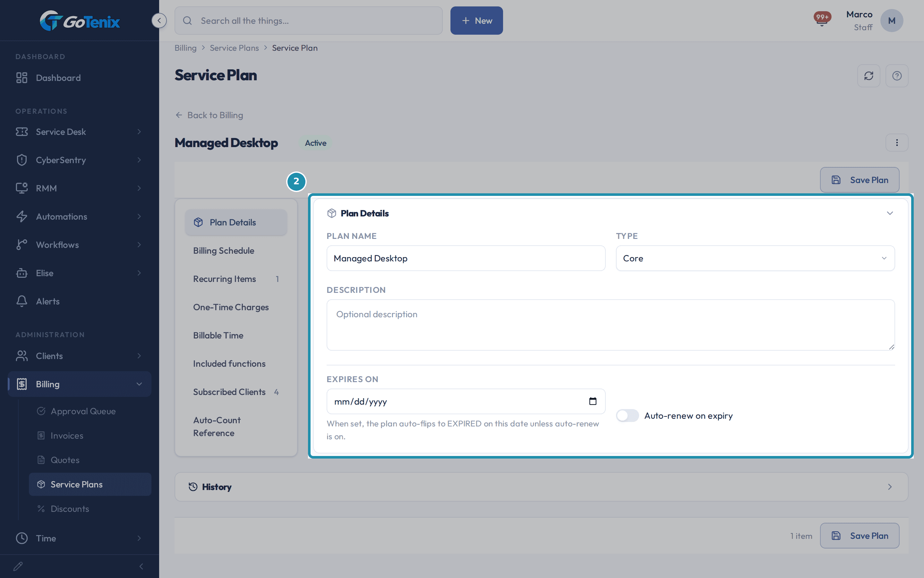Click the Dashboard grid icon
This screenshot has width=924, height=578.
pos(22,78)
